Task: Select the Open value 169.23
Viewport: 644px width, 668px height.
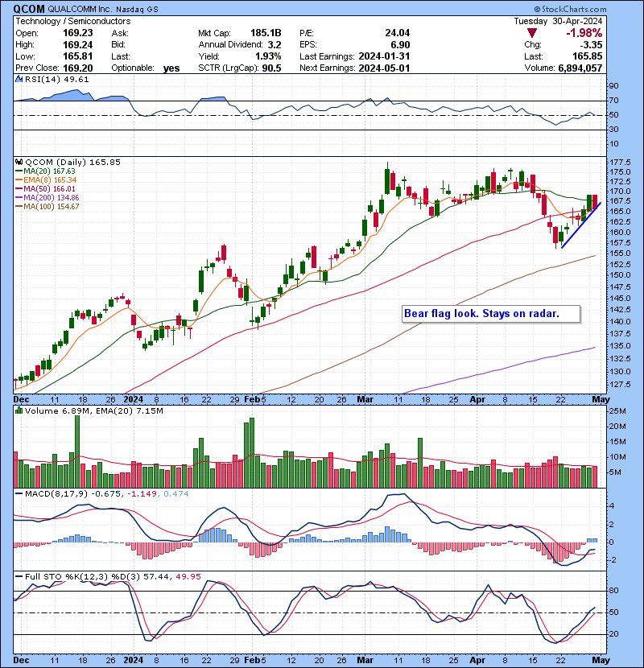Action: 77,33
